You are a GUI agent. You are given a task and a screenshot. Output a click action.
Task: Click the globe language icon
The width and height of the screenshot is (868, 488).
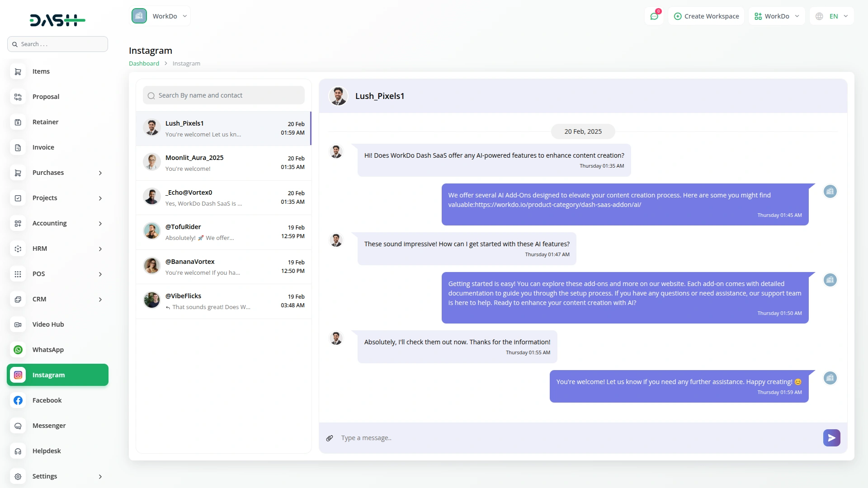(819, 16)
